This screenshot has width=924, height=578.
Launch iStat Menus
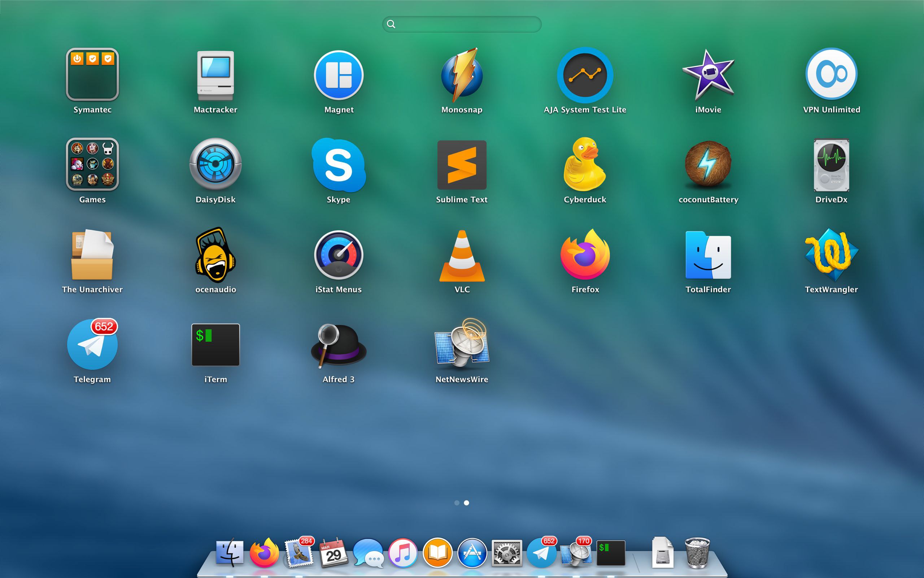tap(339, 255)
